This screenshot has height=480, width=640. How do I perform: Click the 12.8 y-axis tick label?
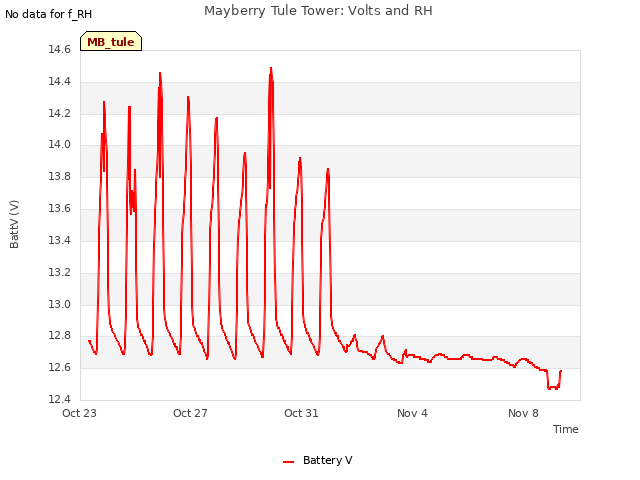60,336
